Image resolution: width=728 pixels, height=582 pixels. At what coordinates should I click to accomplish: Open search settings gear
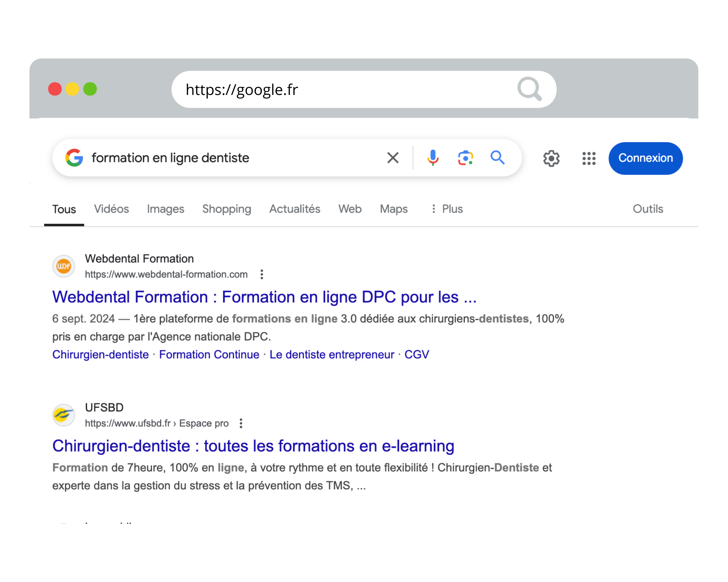coord(551,158)
